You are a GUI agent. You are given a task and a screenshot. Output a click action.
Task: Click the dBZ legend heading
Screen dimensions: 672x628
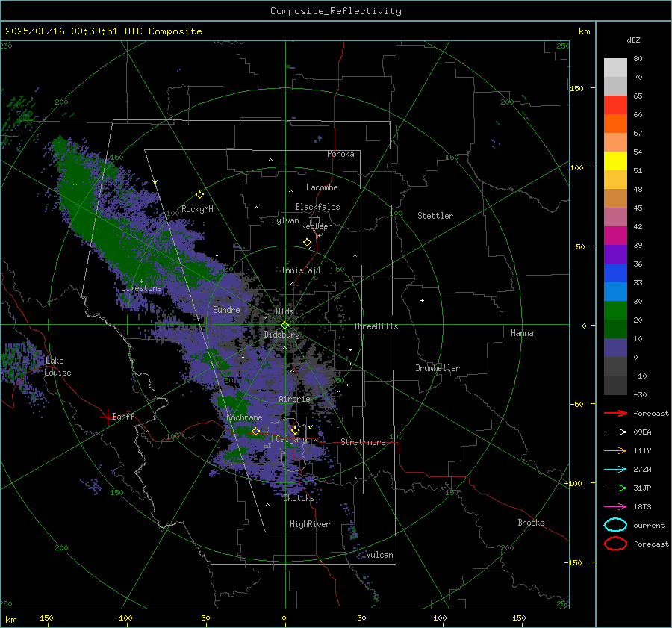pyautogui.click(x=633, y=40)
